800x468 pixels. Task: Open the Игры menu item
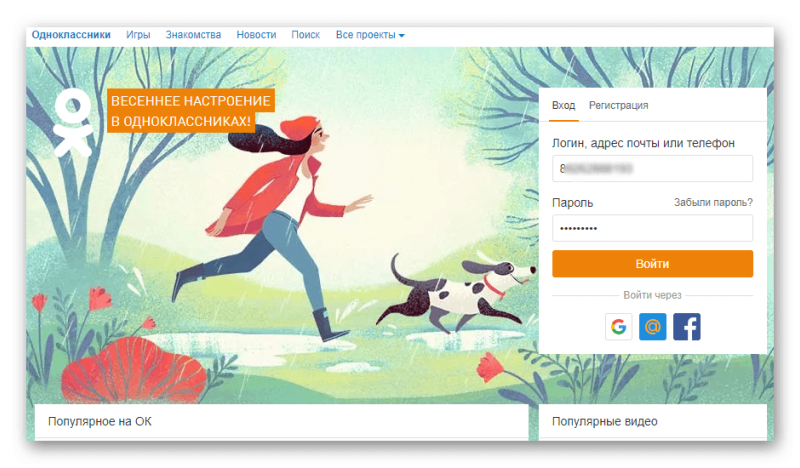[138, 35]
